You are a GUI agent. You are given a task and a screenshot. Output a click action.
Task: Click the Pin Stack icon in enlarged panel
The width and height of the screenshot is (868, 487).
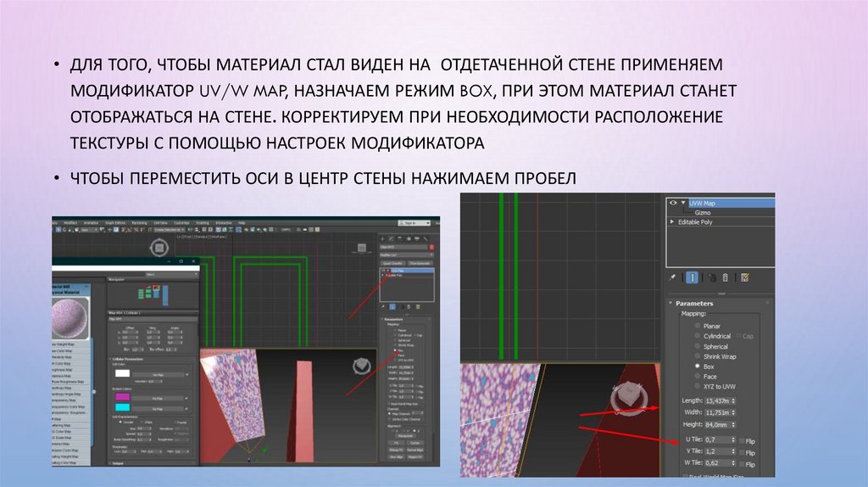pyautogui.click(x=672, y=277)
